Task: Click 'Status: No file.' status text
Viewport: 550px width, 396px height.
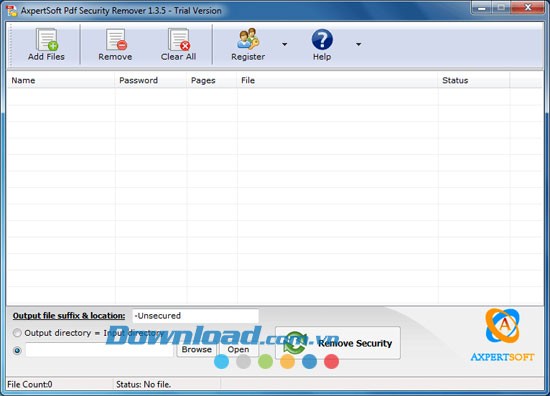Action: click(x=143, y=384)
